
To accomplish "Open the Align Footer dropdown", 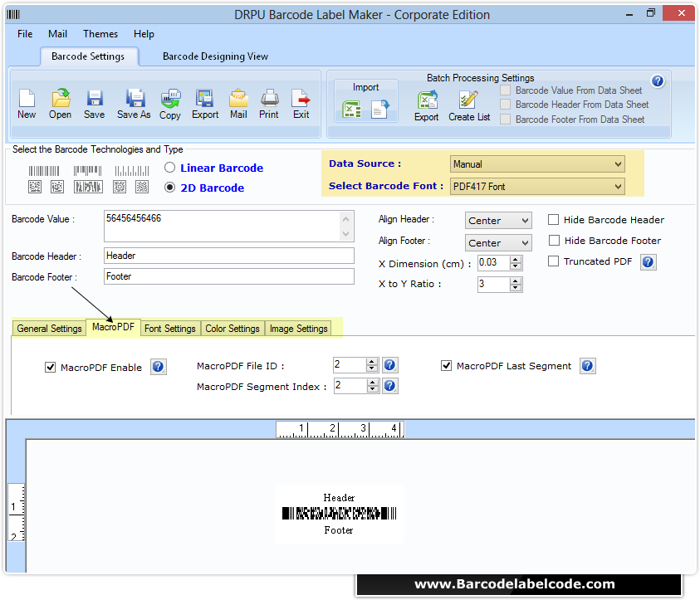I will click(x=498, y=242).
